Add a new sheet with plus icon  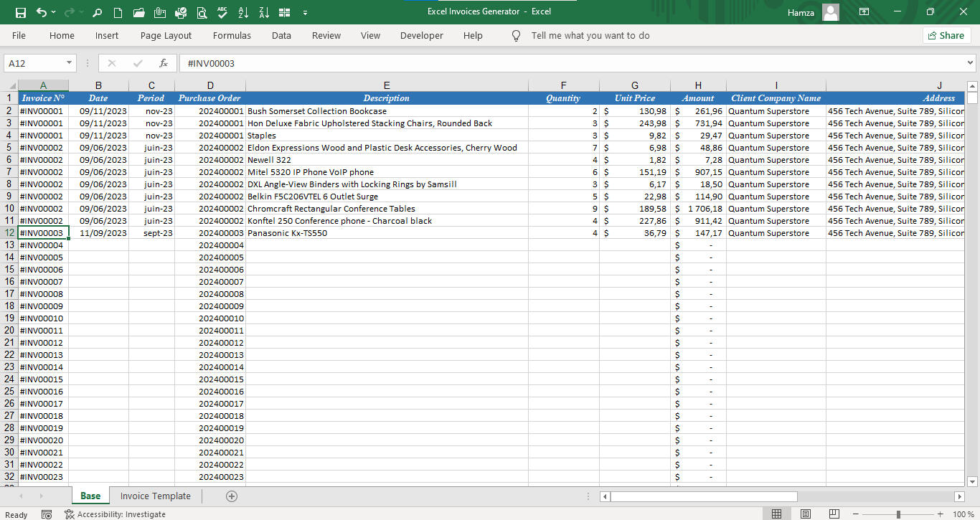[x=231, y=496]
